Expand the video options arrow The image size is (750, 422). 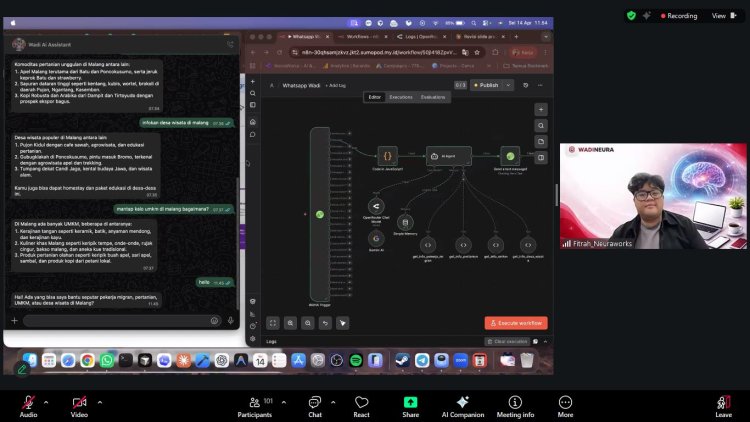pos(100,399)
